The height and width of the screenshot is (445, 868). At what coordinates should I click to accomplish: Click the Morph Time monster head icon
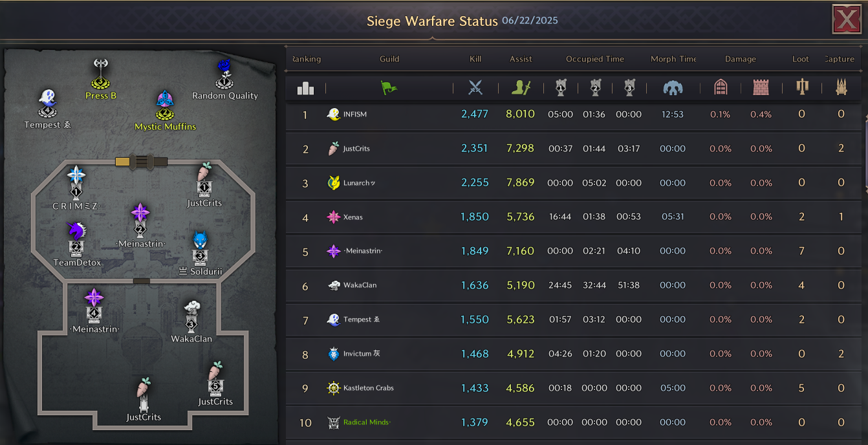point(673,88)
